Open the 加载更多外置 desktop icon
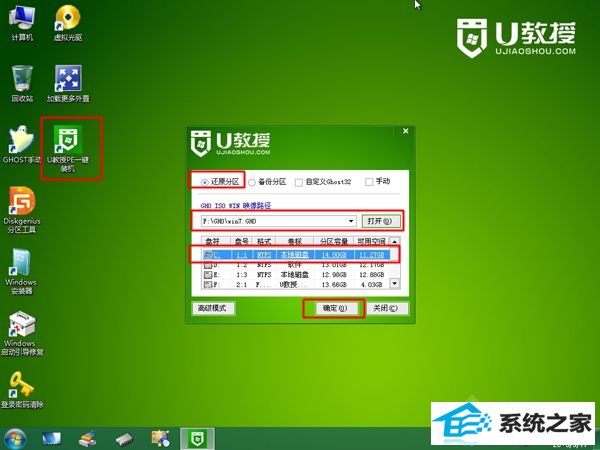Screen dimensions: 600x450 (68, 84)
